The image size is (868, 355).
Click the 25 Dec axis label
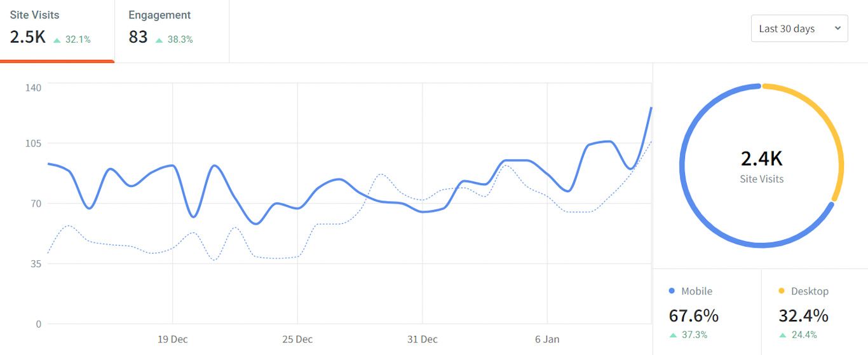click(297, 339)
